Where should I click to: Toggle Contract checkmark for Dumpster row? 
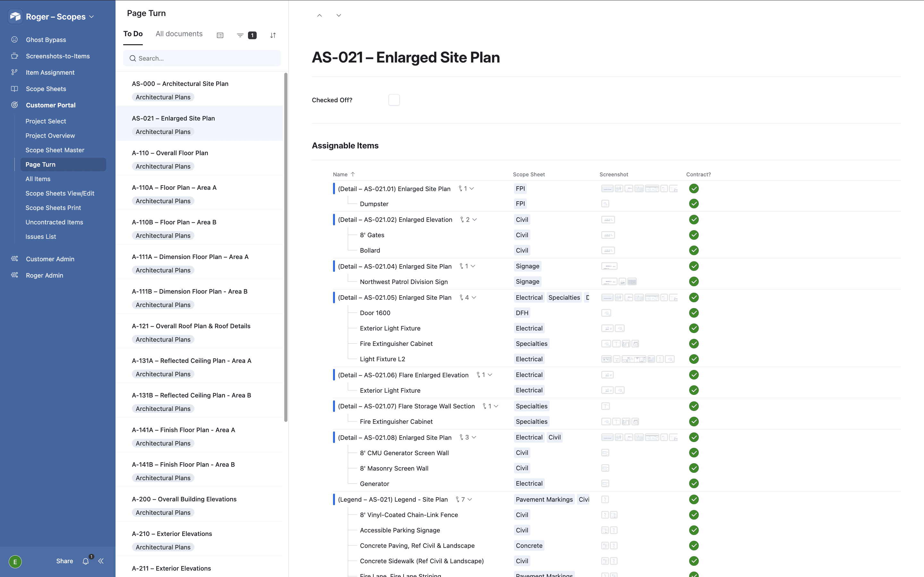point(694,204)
